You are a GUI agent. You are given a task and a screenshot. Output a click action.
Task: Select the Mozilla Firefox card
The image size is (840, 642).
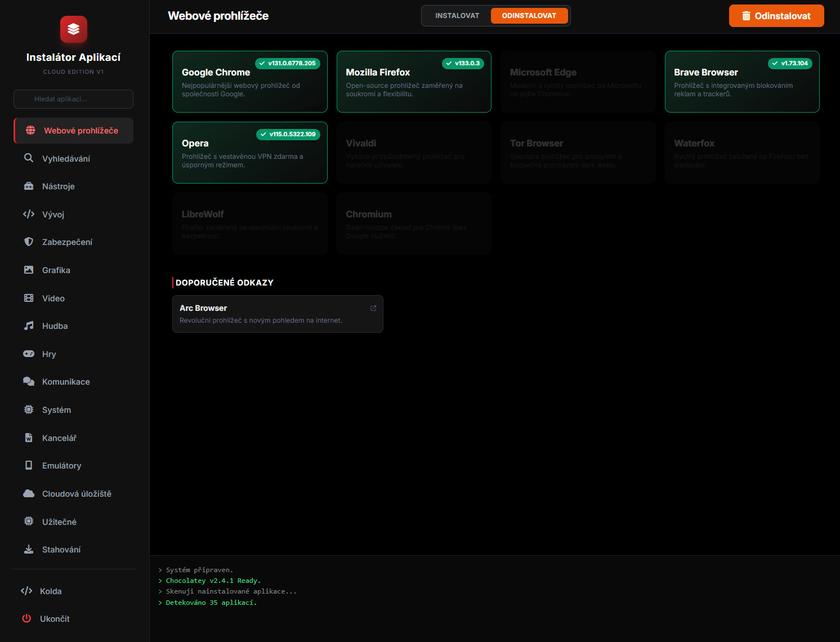pos(414,82)
